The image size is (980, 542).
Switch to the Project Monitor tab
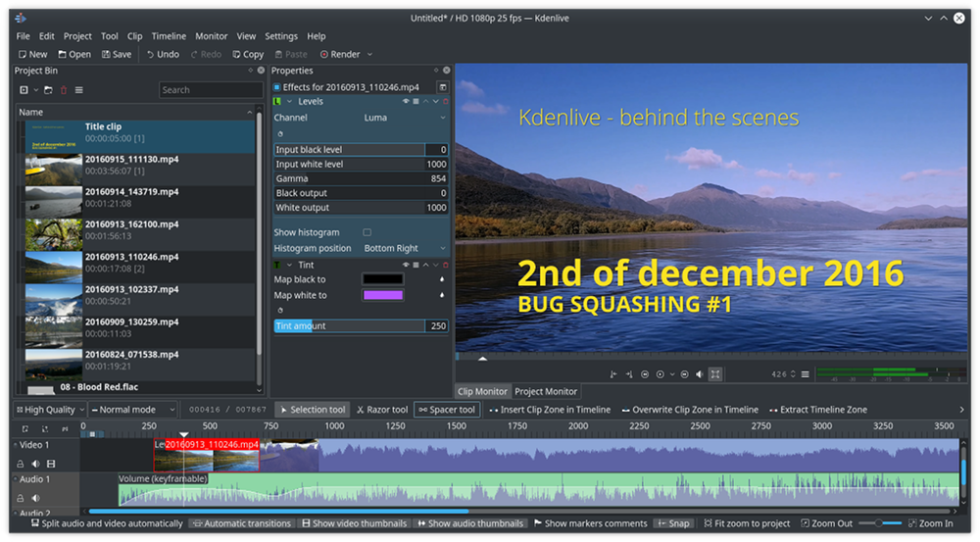(x=546, y=391)
